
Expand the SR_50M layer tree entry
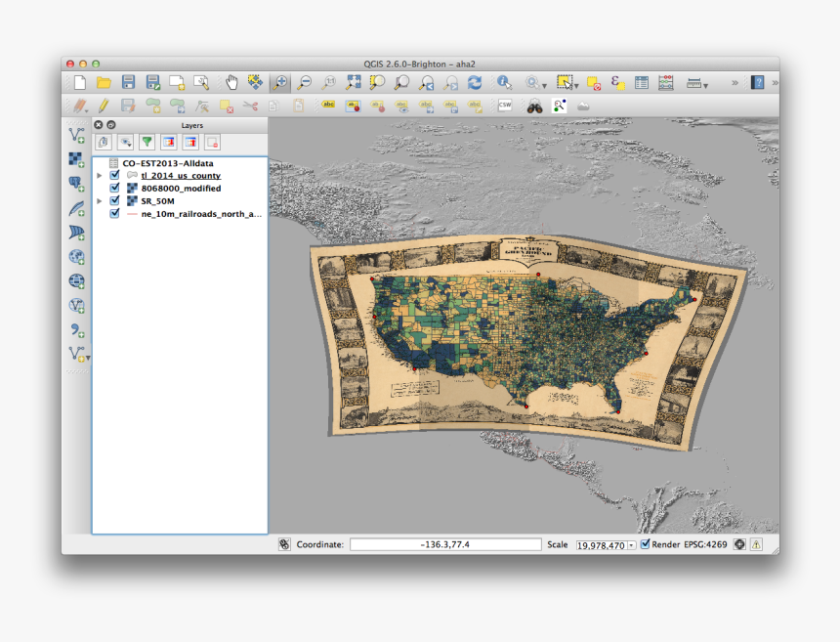99,200
